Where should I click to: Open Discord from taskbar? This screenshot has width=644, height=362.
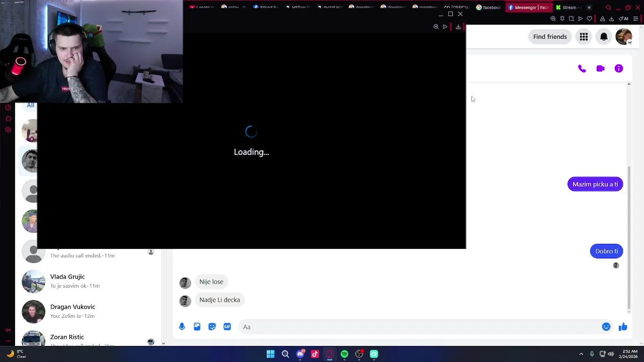tap(300, 354)
